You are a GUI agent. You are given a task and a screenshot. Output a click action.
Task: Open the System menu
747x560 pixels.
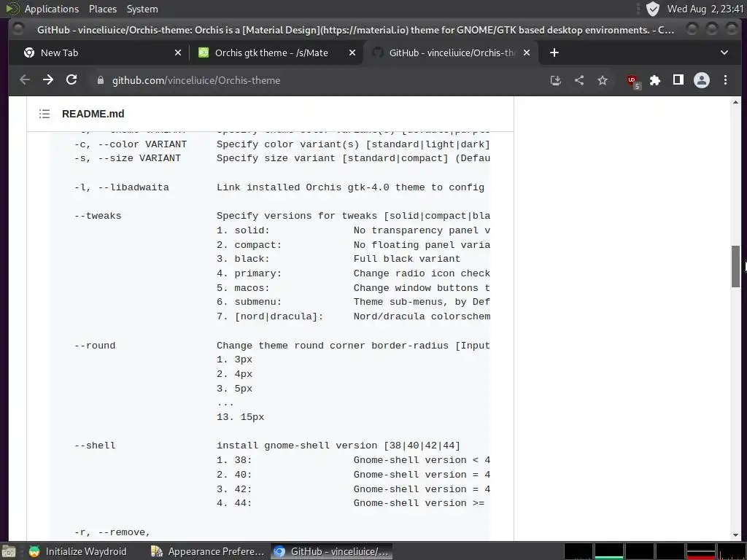[142, 9]
